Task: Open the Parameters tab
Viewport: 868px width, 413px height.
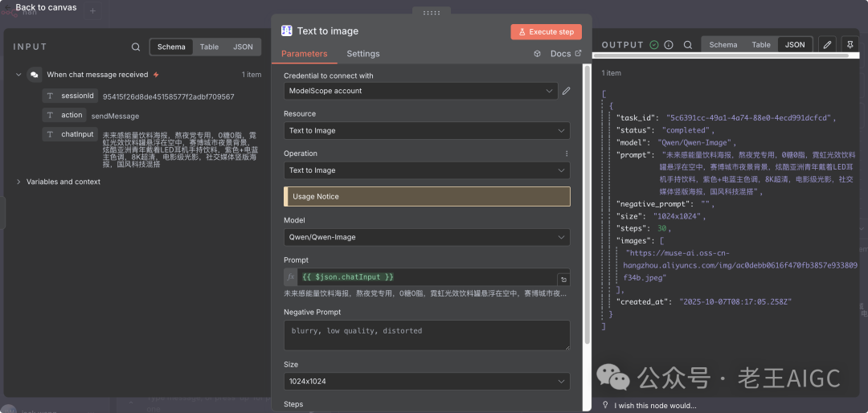Action: click(x=305, y=54)
